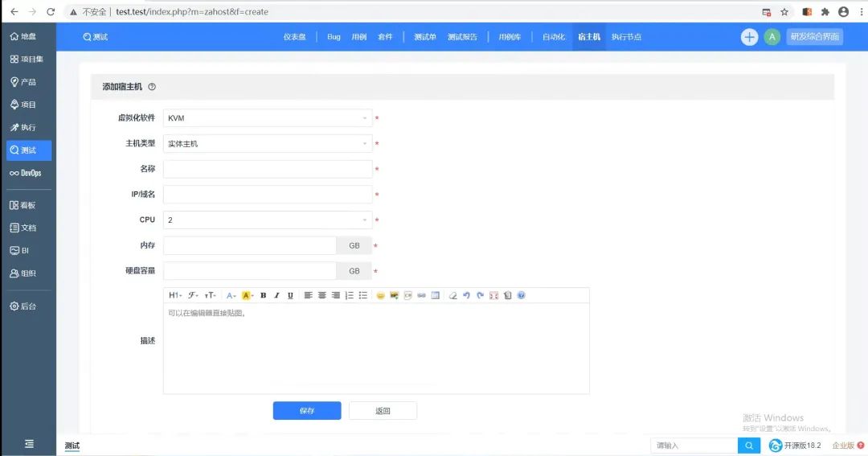Screen dimensions: 868x456
Task: Switch to 测试报告 tab
Action: click(462, 37)
